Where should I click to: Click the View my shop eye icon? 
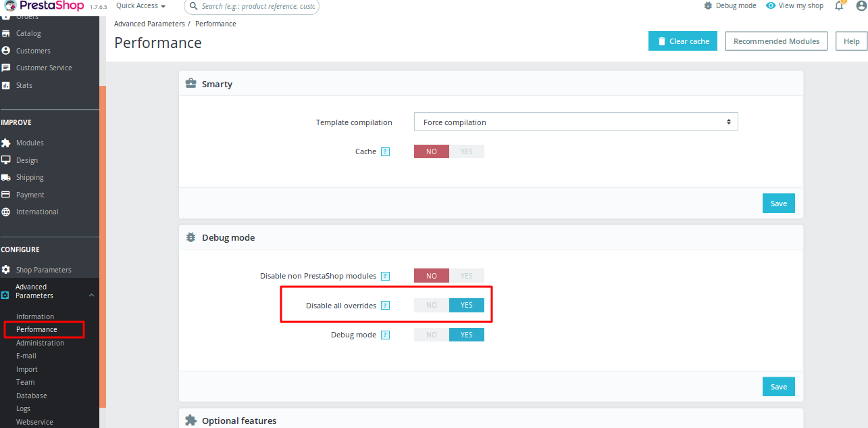(x=771, y=5)
